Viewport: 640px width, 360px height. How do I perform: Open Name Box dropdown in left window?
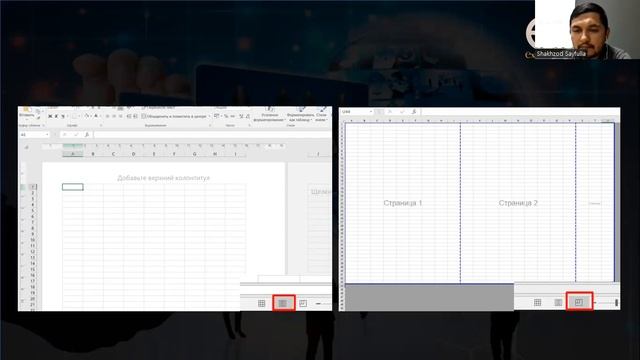tap(47, 135)
